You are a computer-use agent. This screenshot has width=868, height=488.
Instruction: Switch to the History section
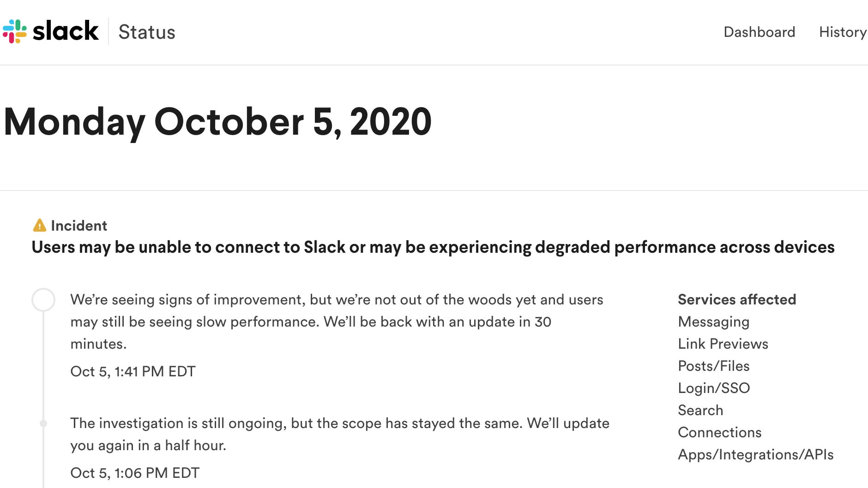point(843,31)
